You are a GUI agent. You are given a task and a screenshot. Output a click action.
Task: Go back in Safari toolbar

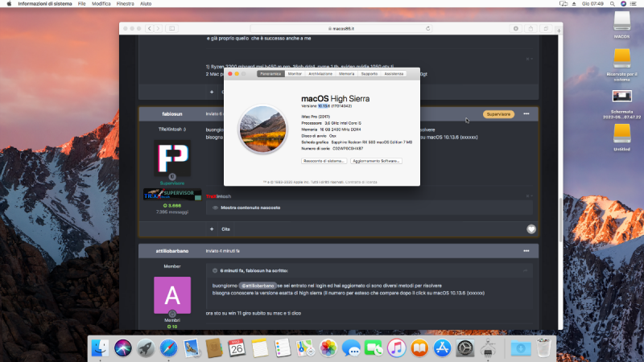click(150, 28)
